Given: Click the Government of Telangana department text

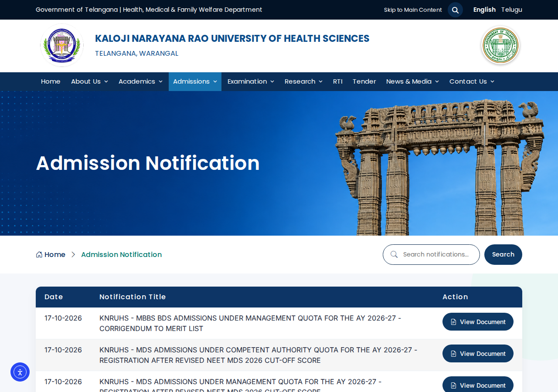Looking at the screenshot, I should [149, 10].
